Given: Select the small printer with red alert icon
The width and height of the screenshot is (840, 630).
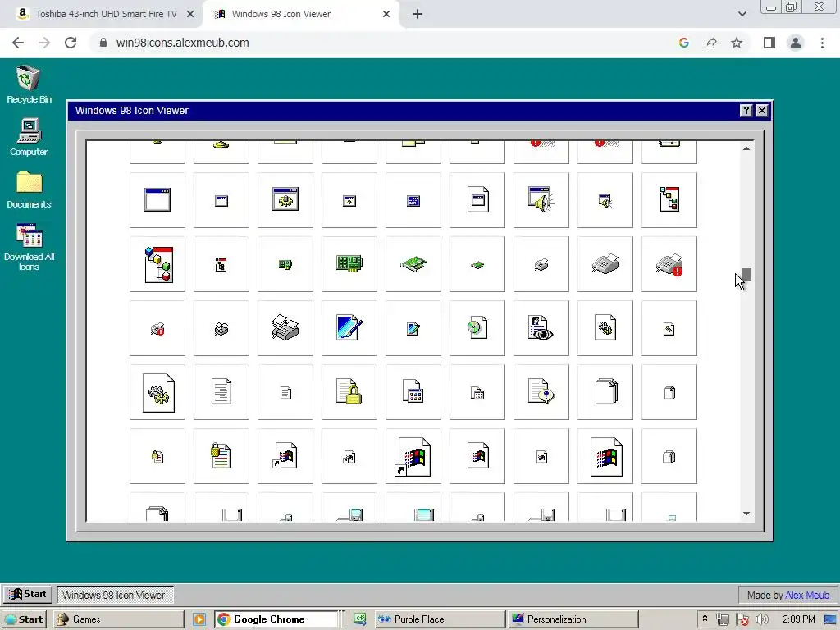Looking at the screenshot, I should click(157, 328).
